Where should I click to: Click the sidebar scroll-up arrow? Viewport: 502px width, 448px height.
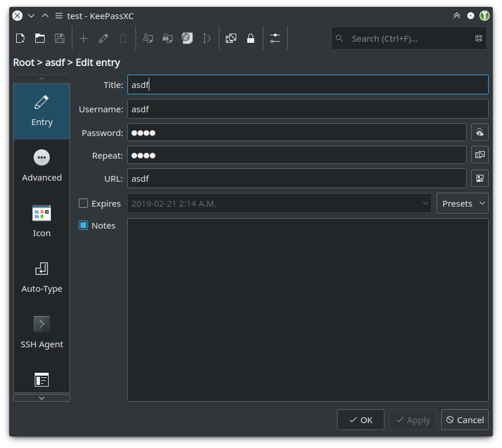(x=42, y=78)
